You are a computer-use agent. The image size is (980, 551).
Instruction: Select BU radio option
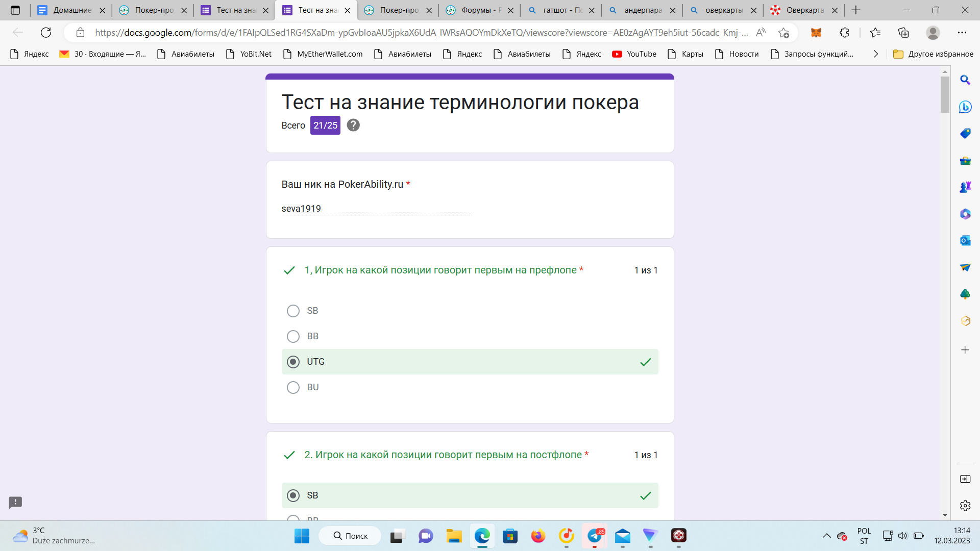pyautogui.click(x=293, y=387)
